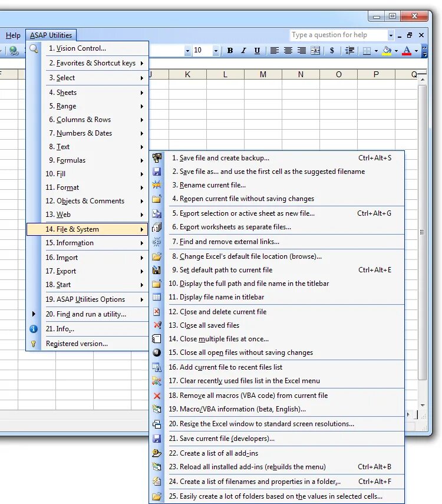The image size is (442, 504).
Task: Open the font size dropdown arrow
Action: click(x=216, y=51)
